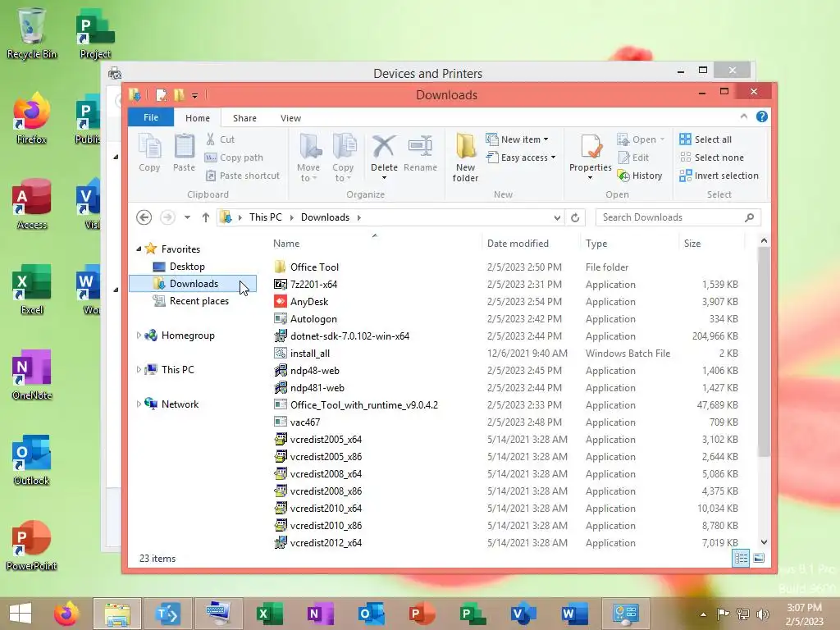
Task: Open the Copy to dropdown
Action: click(x=343, y=157)
